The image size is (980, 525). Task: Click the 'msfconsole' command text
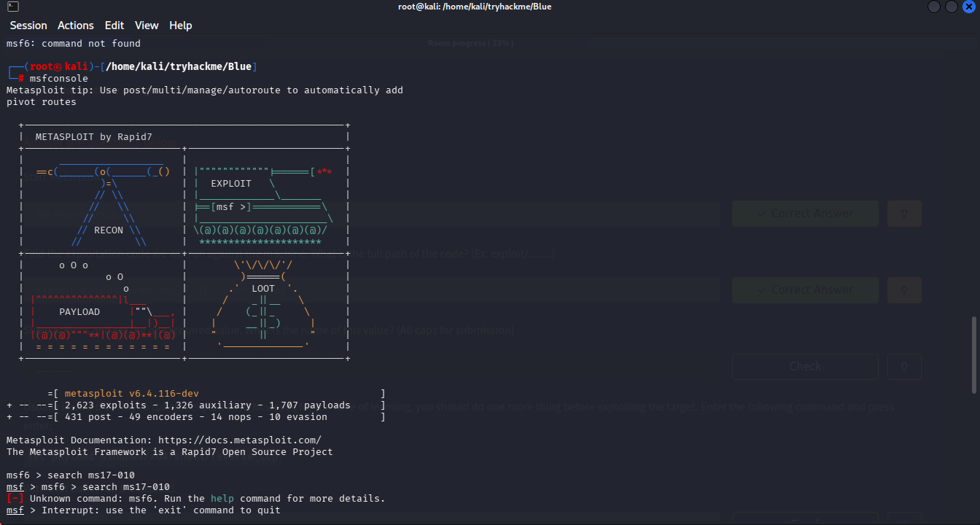pyautogui.click(x=59, y=79)
